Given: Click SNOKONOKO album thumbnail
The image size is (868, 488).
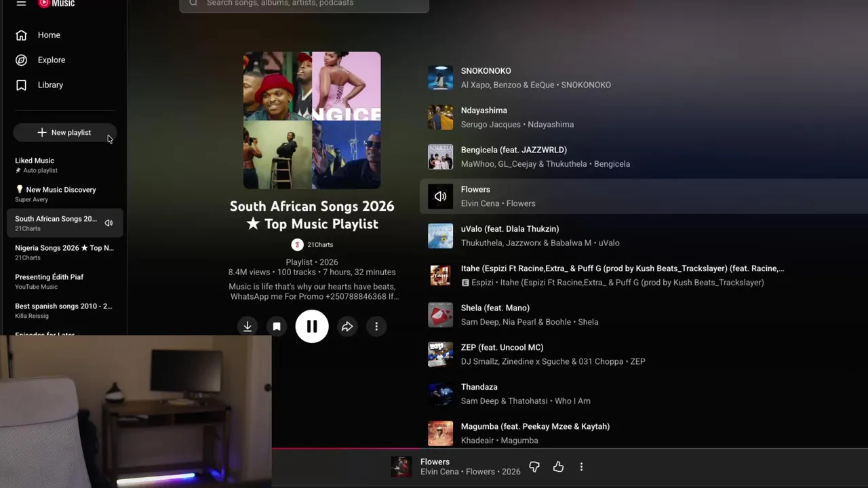Looking at the screenshot, I should tap(440, 78).
